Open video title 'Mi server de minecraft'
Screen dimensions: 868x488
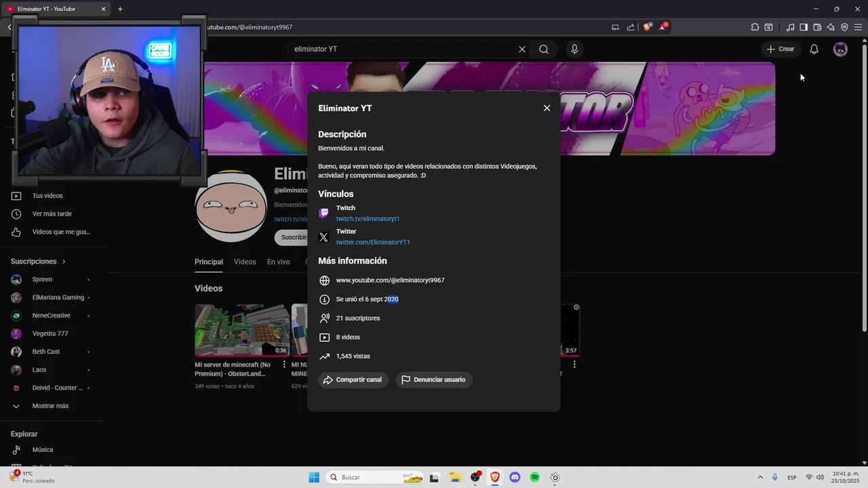(x=233, y=369)
